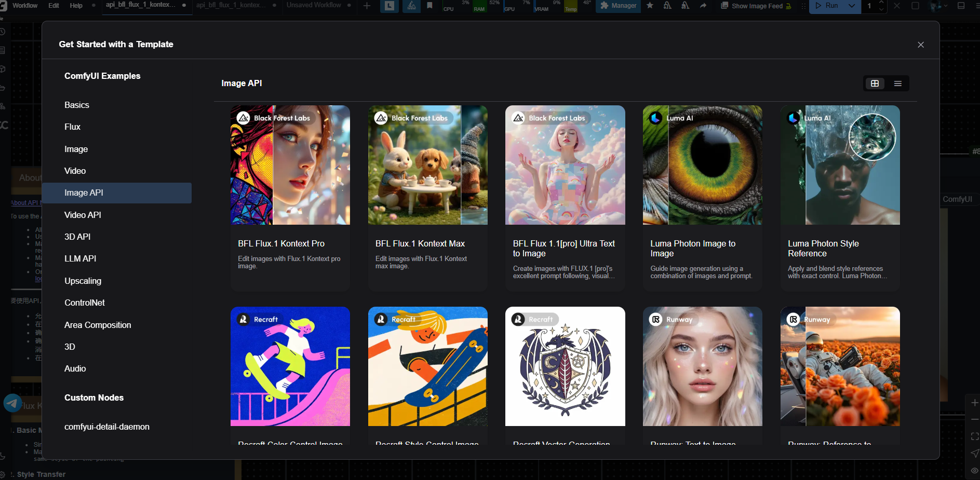Add a new workflow tab with plus
Viewport: 980px width, 480px height.
point(367,6)
